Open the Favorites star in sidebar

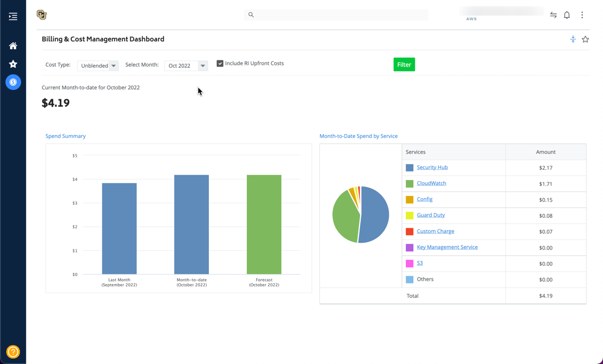(x=13, y=64)
